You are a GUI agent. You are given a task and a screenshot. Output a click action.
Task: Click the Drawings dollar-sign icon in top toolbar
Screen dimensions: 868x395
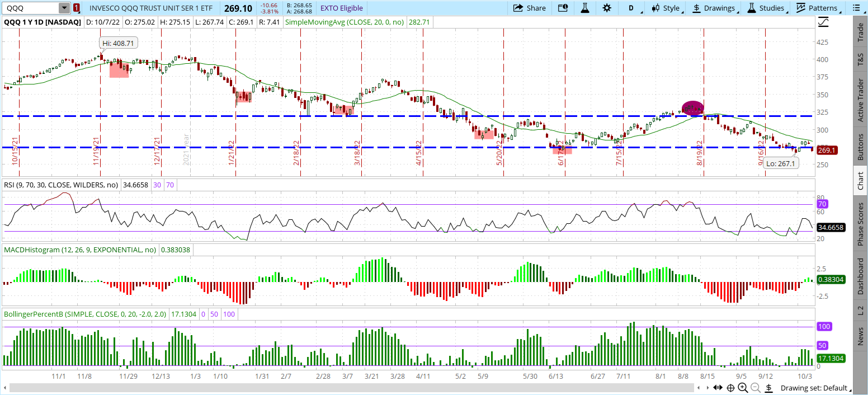point(696,8)
